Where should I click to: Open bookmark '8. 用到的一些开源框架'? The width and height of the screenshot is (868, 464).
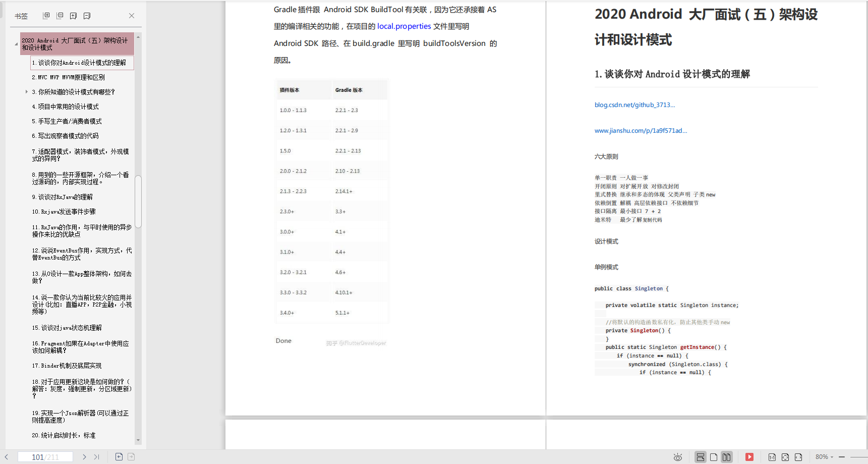tap(81, 178)
